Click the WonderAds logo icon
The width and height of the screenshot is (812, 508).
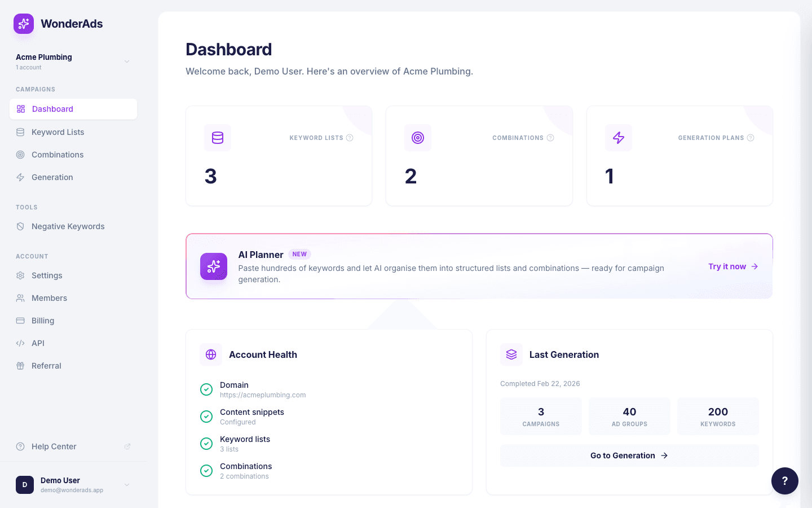tap(23, 24)
